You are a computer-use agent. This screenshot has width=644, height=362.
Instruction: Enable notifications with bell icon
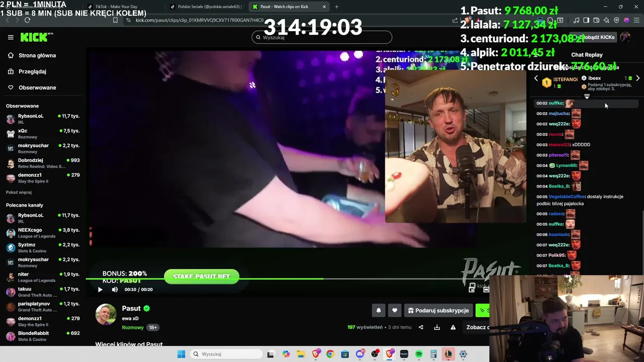tap(378, 311)
